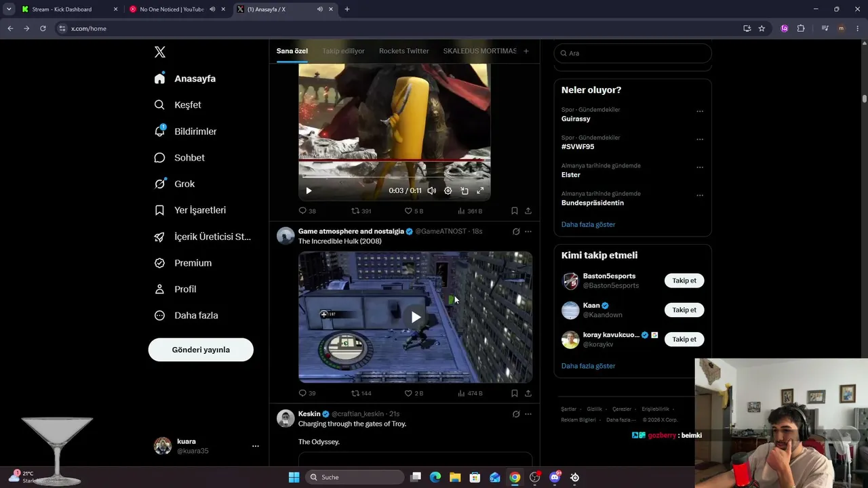This screenshot has width=868, height=488.
Task: Open Keskin profile name link
Action: click(309, 413)
